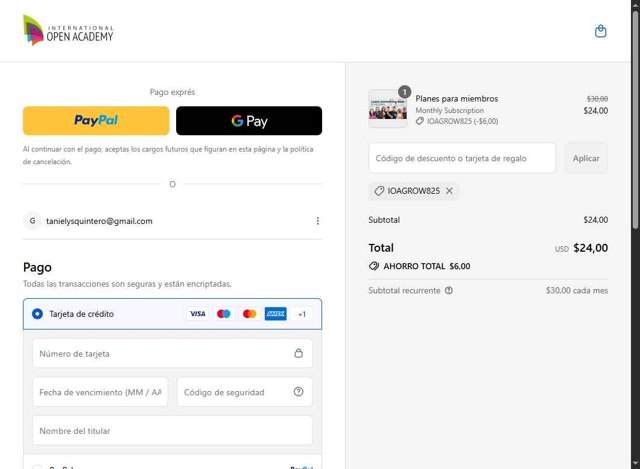The height and width of the screenshot is (469, 640).
Task: Click the Monthly Subscription text
Action: point(449,110)
